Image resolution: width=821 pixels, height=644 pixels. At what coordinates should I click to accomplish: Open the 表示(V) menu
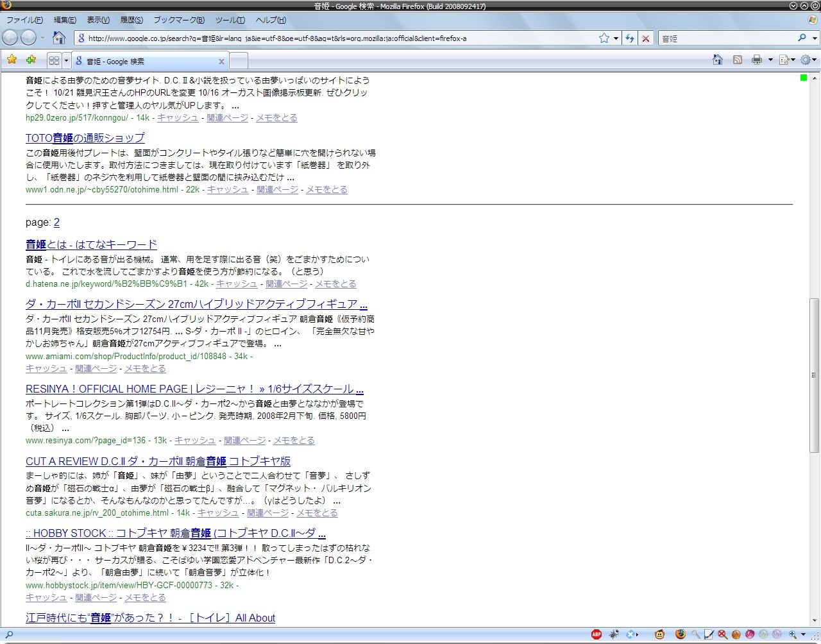(x=98, y=20)
